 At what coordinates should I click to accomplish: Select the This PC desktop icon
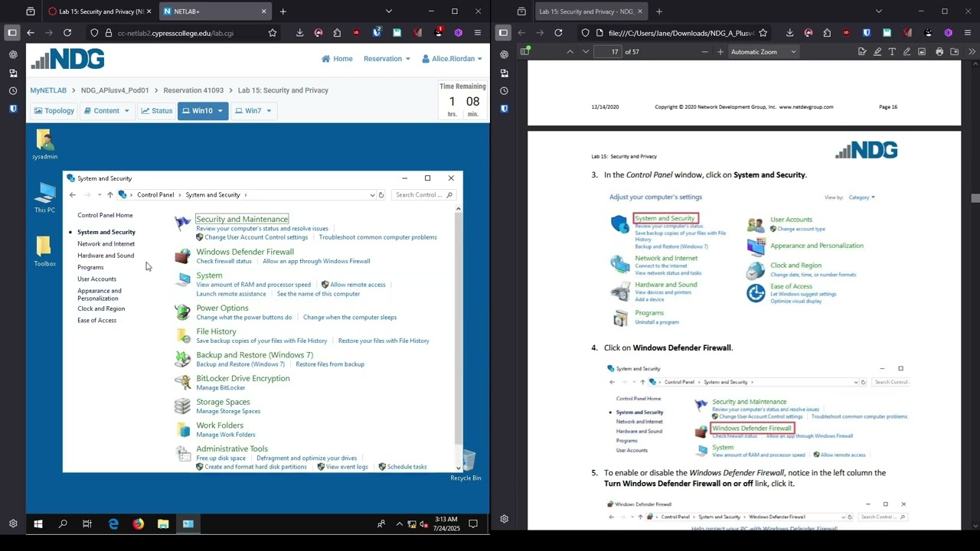coord(44,197)
